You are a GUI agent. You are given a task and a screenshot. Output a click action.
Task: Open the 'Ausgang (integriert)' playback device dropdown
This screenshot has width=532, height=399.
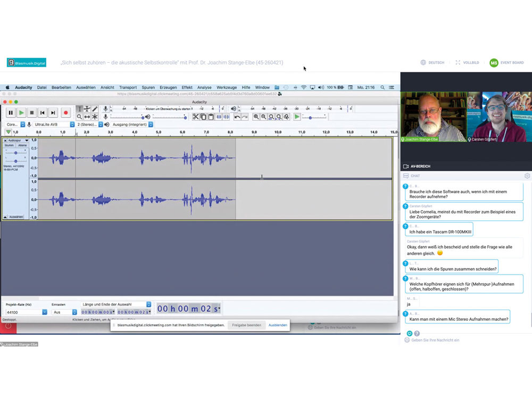tap(132, 124)
